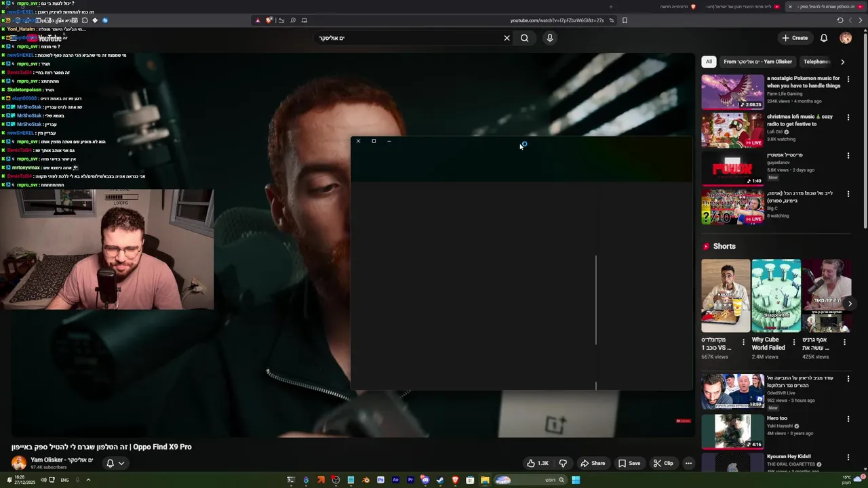Open a new browser tab with plus
Screen dimensions: 868x488
[x=611, y=7]
